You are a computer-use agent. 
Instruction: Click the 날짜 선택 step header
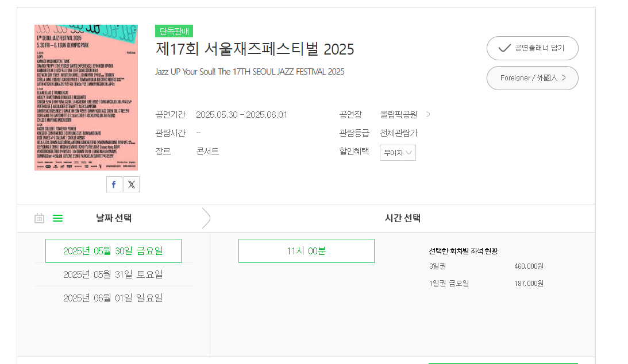click(x=114, y=218)
